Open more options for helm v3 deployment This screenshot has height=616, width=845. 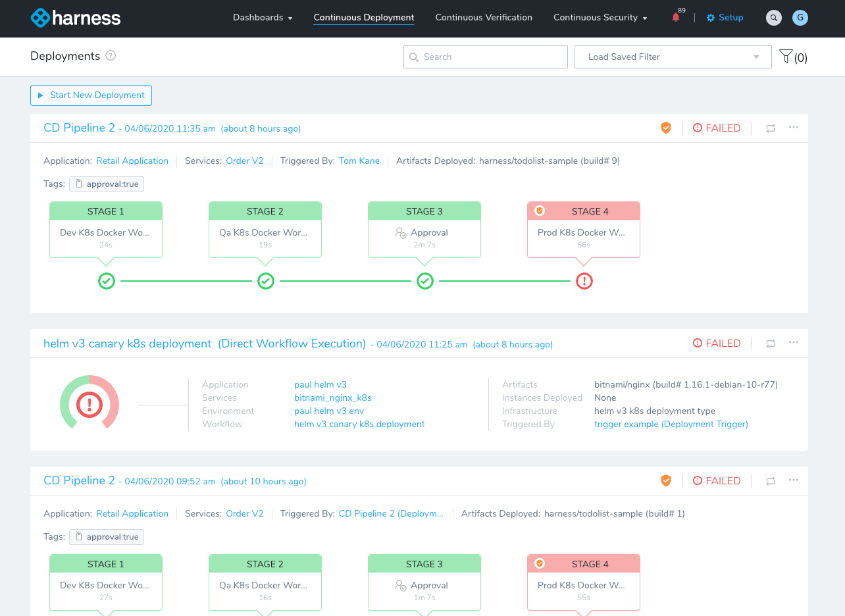(794, 343)
